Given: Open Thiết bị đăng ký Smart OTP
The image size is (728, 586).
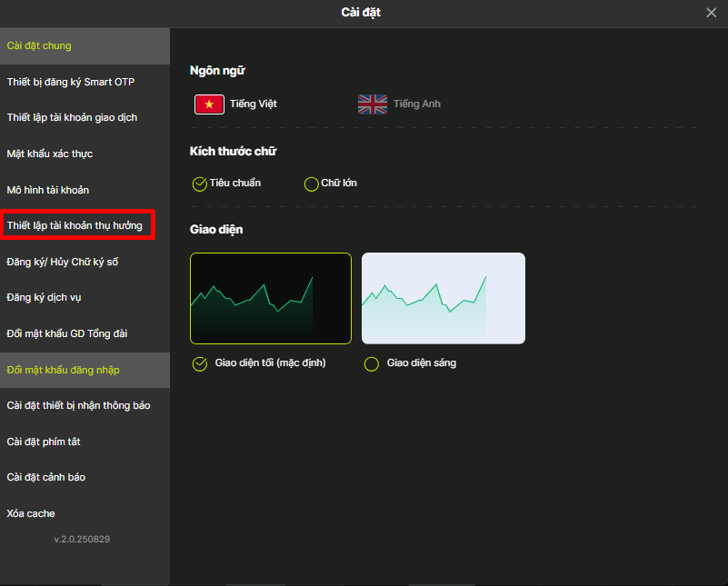Looking at the screenshot, I should pos(71,82).
